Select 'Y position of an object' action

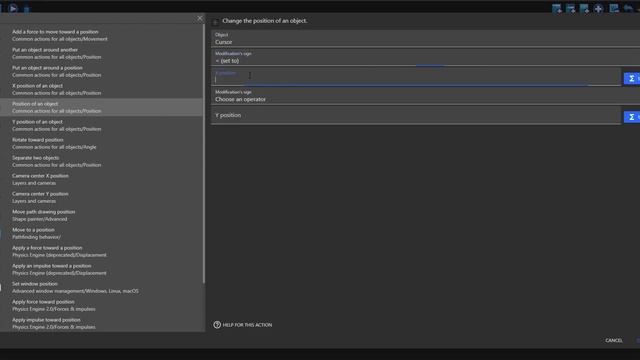tap(101, 125)
